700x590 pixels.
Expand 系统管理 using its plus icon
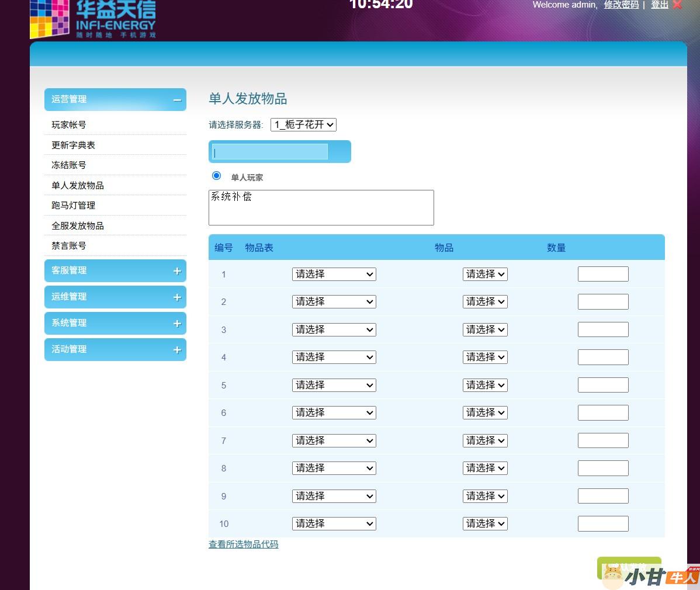coord(177,324)
